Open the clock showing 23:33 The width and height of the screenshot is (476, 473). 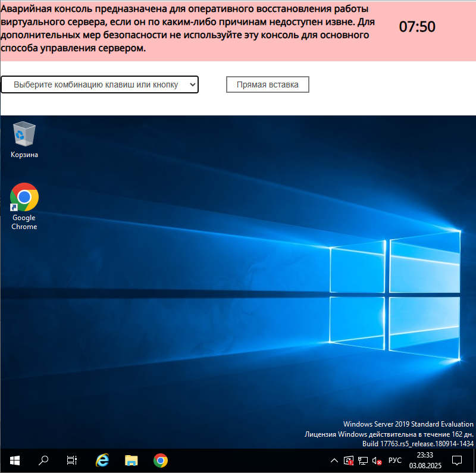(425, 461)
